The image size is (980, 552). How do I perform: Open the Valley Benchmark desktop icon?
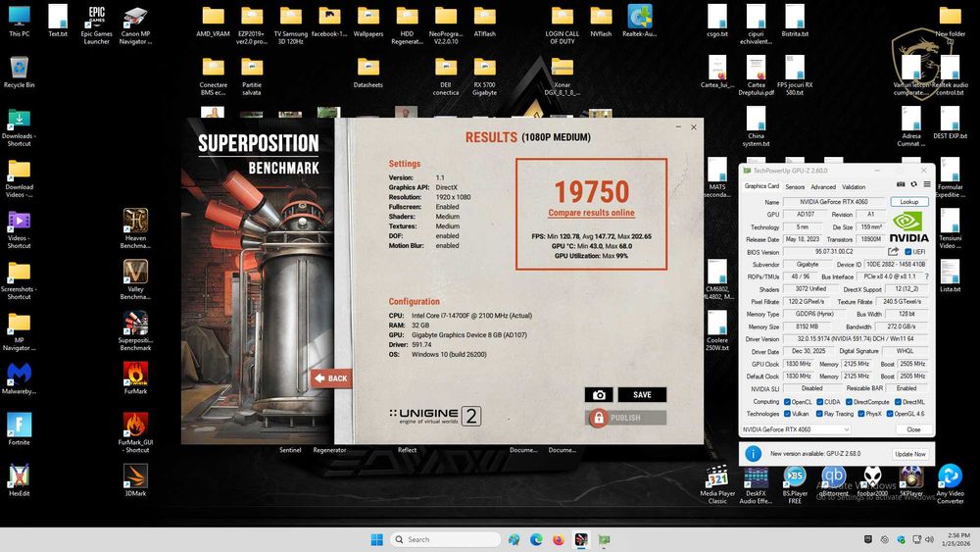pos(135,279)
